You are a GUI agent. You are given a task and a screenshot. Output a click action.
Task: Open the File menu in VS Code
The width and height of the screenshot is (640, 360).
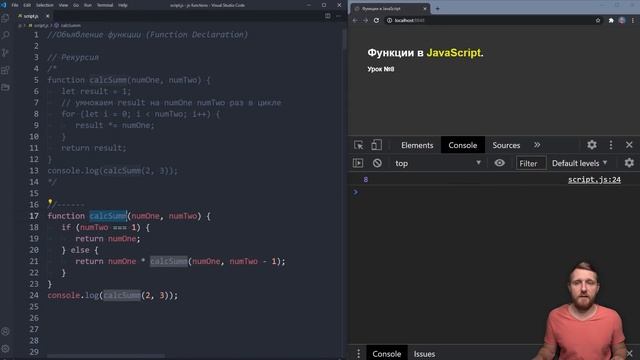tap(15, 5)
